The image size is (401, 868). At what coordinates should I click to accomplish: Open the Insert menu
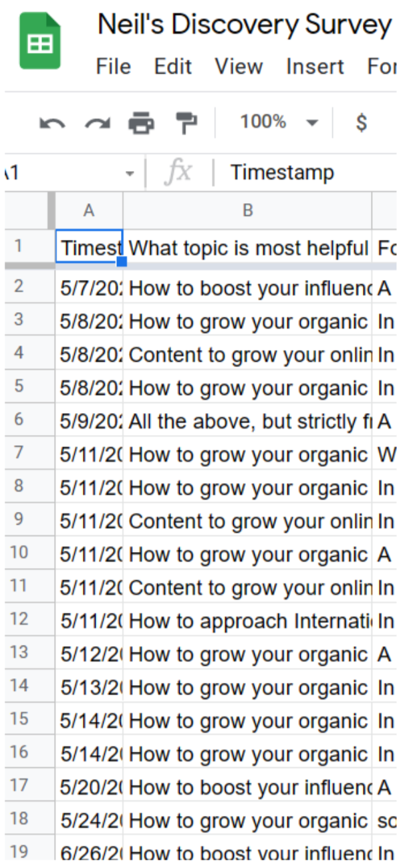coord(315,67)
